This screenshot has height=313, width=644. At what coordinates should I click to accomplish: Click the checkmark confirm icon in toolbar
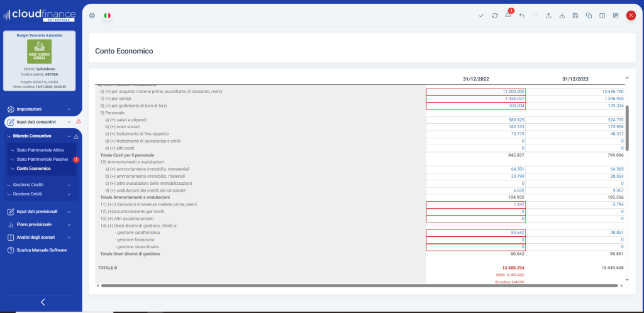(481, 16)
